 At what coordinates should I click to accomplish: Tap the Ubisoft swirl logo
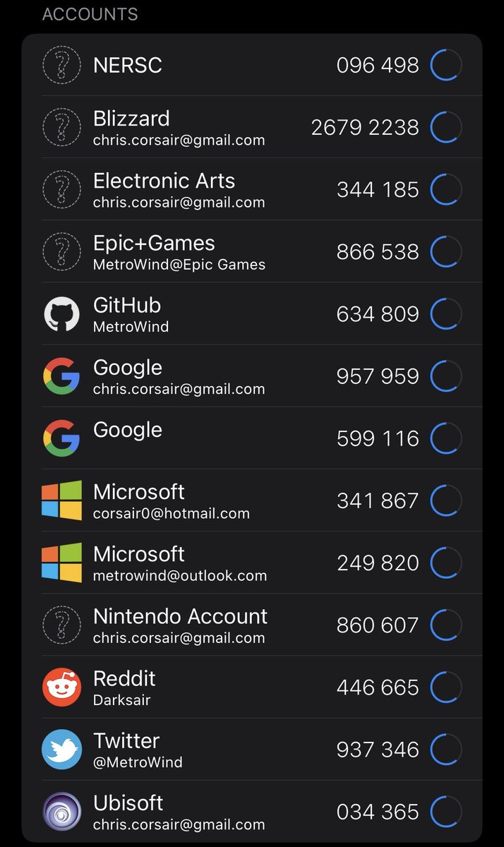pyautogui.click(x=62, y=812)
